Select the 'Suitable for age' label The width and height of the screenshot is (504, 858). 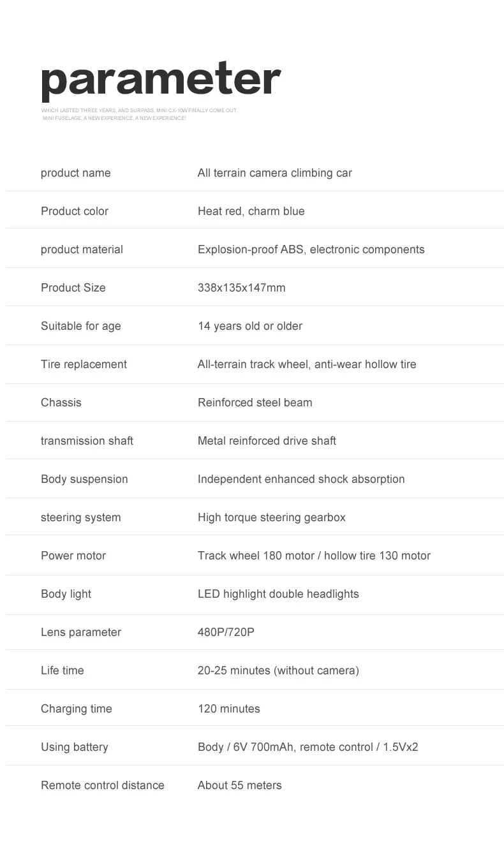pyautogui.click(x=80, y=326)
